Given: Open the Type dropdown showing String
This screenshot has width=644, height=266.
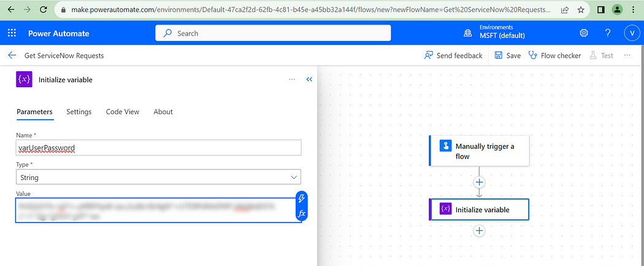Looking at the screenshot, I should click(158, 177).
